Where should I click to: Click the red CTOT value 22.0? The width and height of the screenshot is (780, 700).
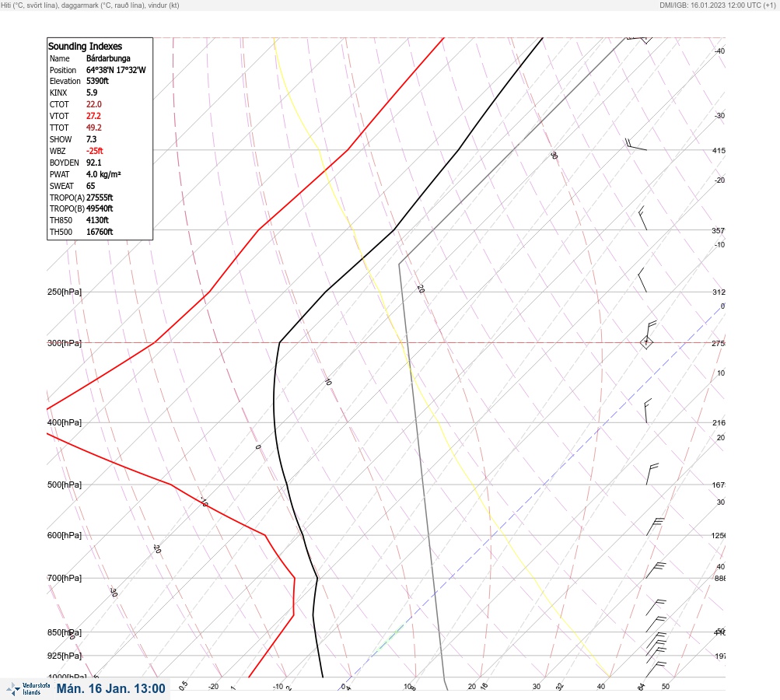click(93, 104)
